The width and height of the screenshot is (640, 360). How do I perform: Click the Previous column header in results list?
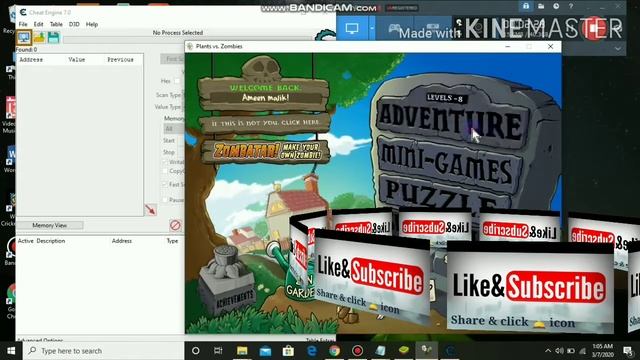pos(120,60)
